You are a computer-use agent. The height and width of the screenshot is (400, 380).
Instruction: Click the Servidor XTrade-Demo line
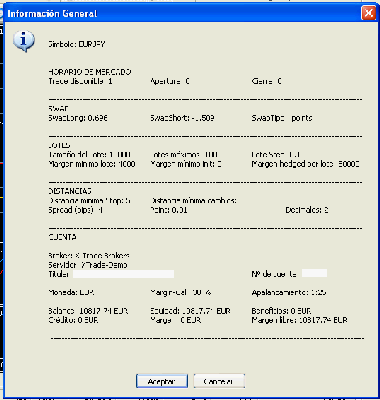tap(88, 265)
